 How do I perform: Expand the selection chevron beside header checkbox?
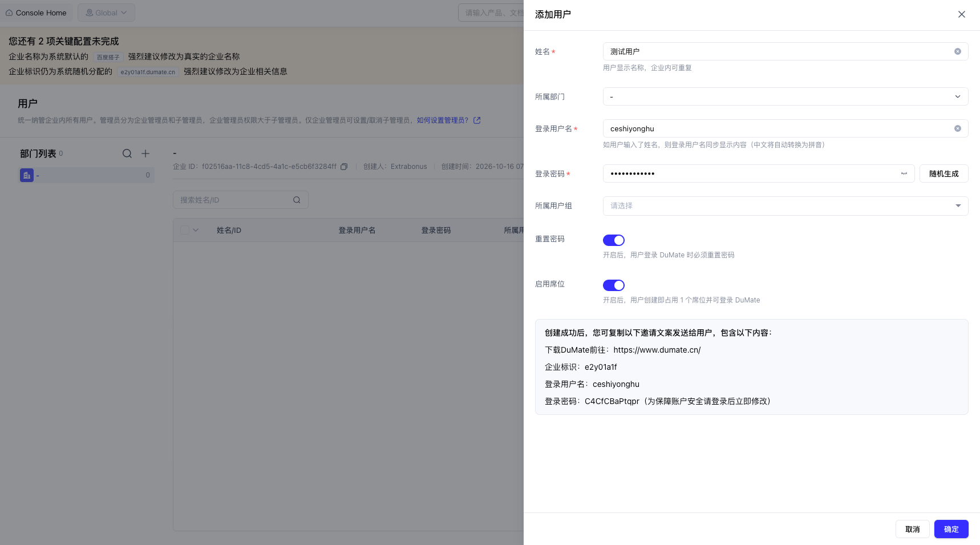(x=196, y=230)
